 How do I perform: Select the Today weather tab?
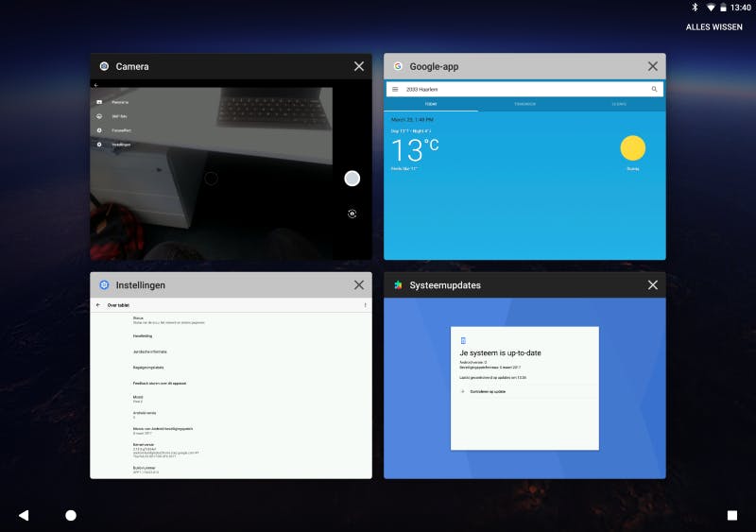tap(431, 104)
